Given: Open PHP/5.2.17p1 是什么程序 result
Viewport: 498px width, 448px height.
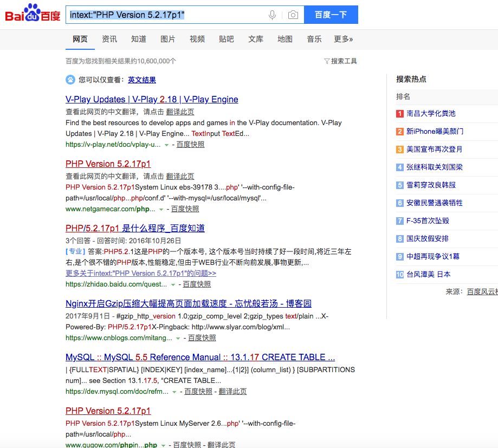Looking at the screenshot, I should (x=135, y=228).
